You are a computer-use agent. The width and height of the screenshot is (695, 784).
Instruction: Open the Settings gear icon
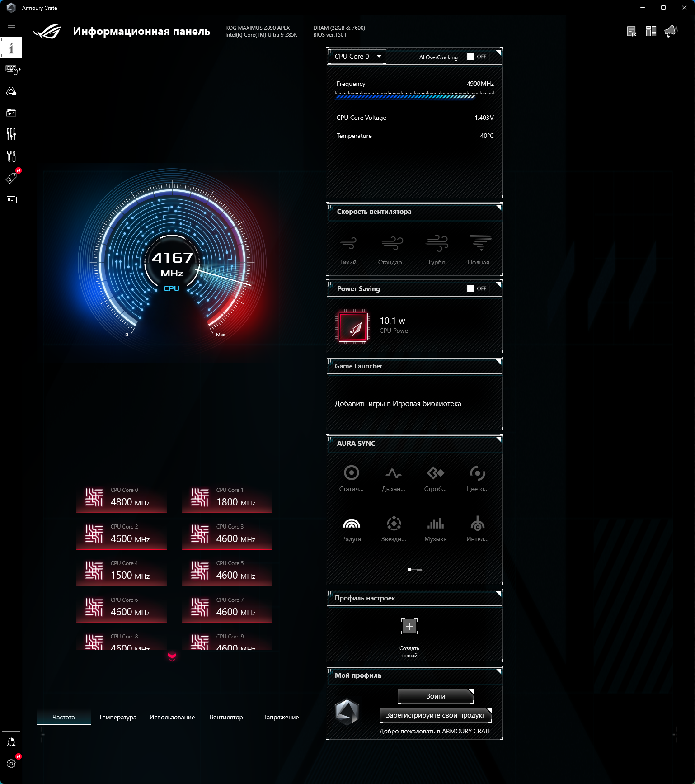click(x=11, y=764)
